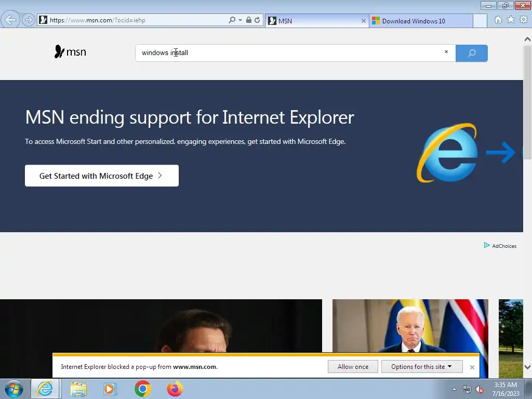Image resolution: width=532 pixels, height=399 pixels.
Task: Refresh the page with the reload icon
Action: (257, 20)
